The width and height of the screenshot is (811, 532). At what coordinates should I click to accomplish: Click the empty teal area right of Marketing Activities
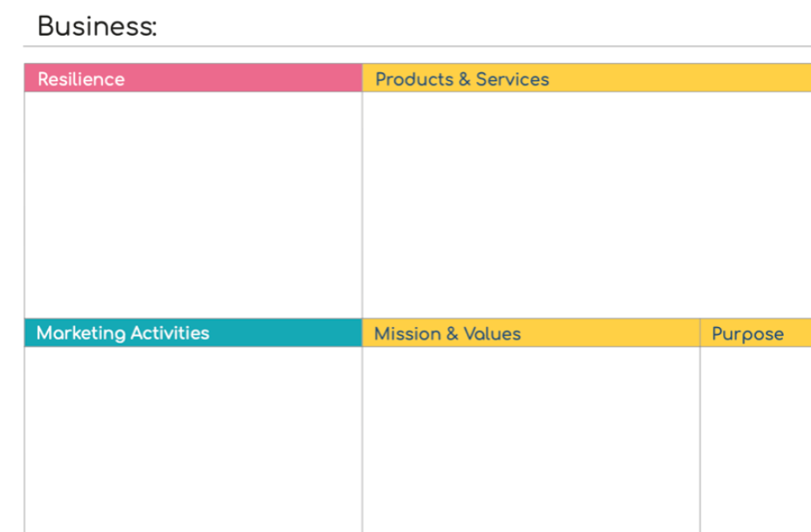click(286, 333)
